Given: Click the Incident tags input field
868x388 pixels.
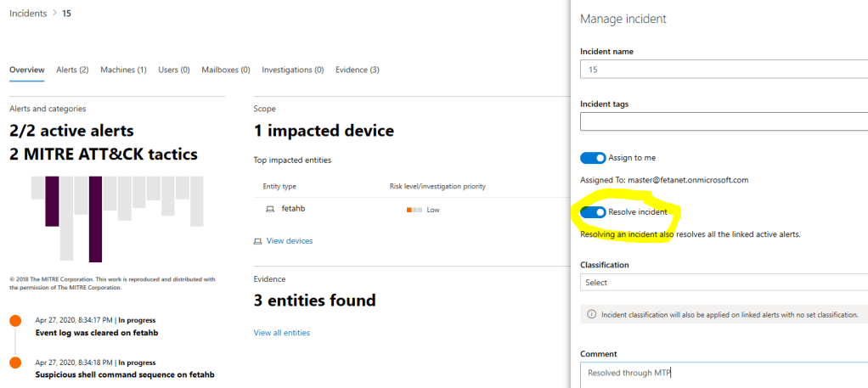Looking at the screenshot, I should (x=724, y=122).
